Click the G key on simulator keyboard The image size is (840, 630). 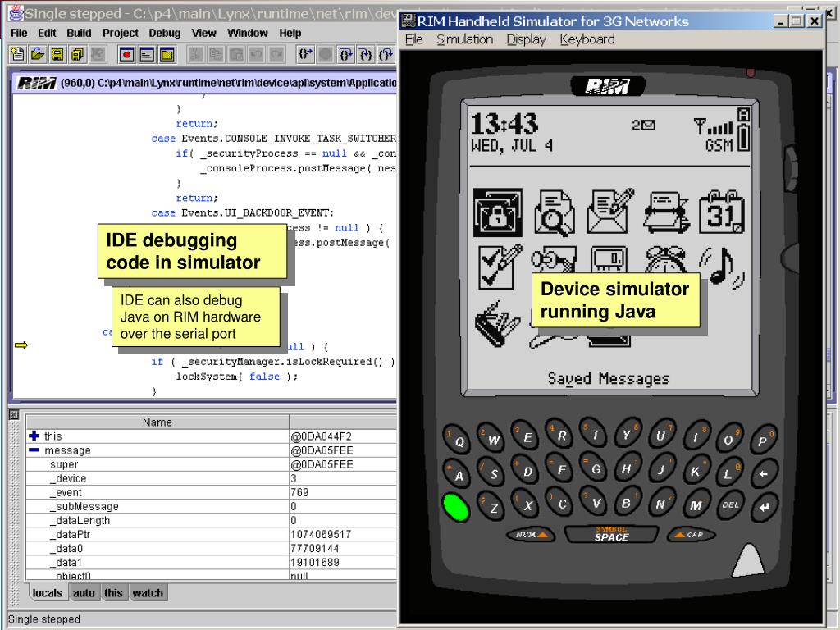(x=596, y=468)
